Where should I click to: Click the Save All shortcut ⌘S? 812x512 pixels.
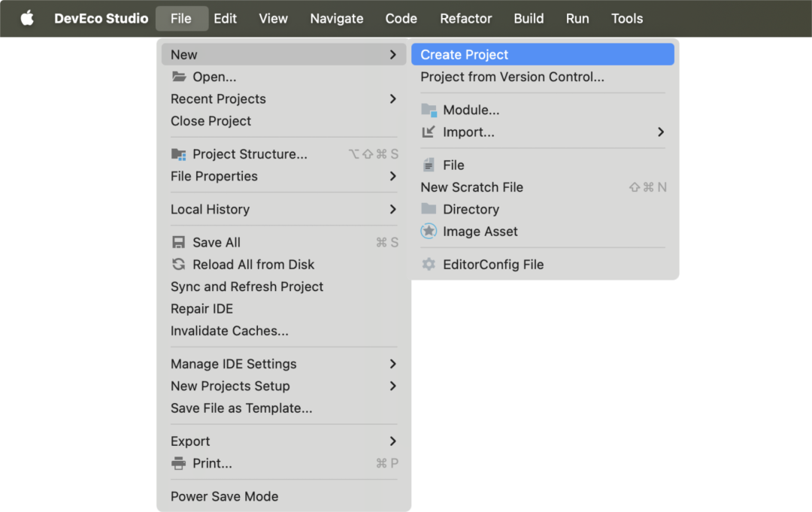pos(387,242)
